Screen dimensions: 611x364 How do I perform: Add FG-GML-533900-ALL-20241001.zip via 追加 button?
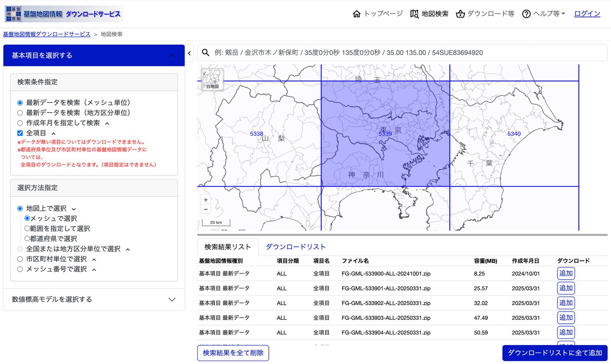click(x=566, y=274)
